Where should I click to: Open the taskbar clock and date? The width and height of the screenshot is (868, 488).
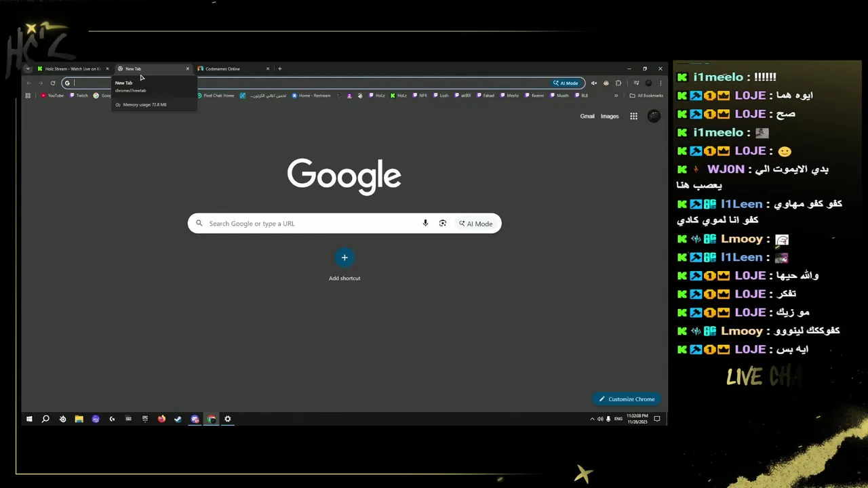pyautogui.click(x=637, y=419)
